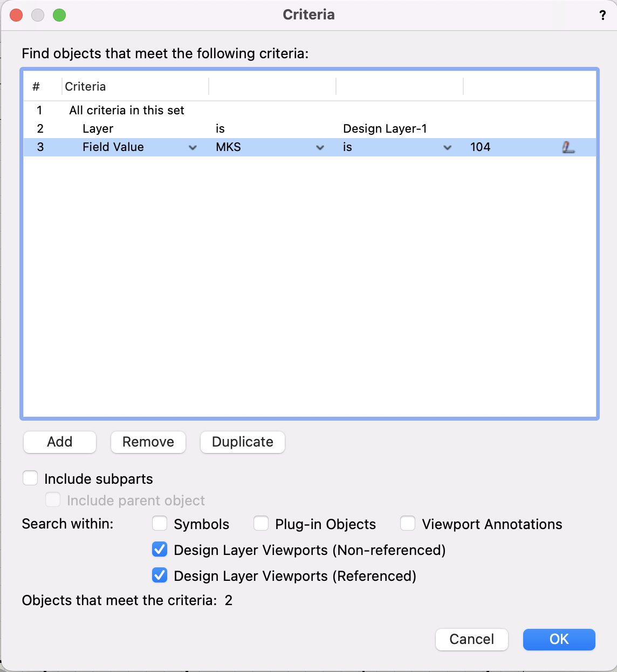The image size is (617, 672).
Task: Open the Field Value criteria dropdown
Action: pyautogui.click(x=193, y=147)
